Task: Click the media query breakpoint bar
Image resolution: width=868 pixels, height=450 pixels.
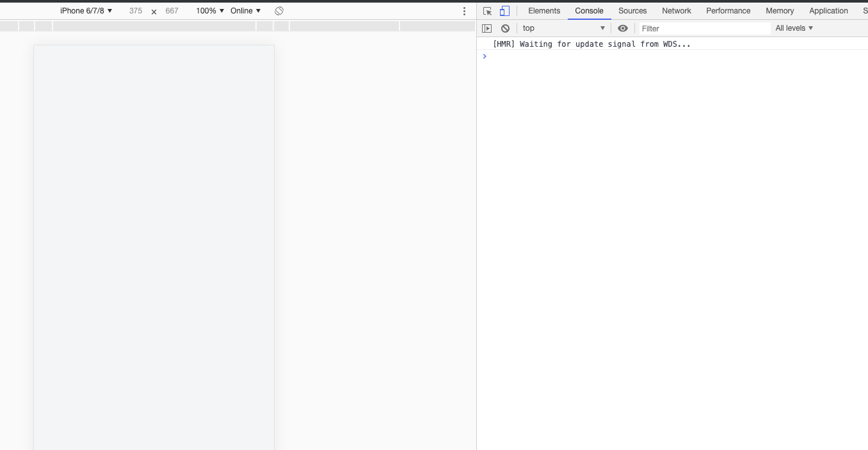Action: click(237, 26)
